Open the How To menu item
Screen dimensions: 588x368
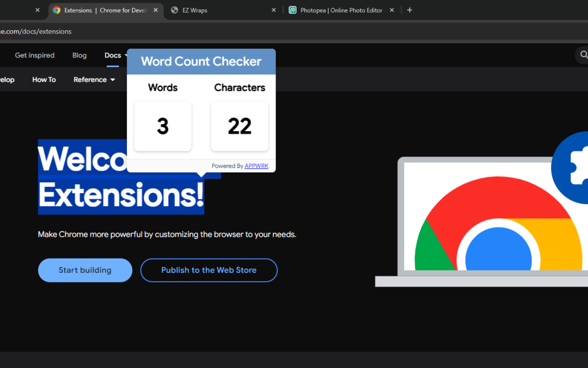coord(44,79)
